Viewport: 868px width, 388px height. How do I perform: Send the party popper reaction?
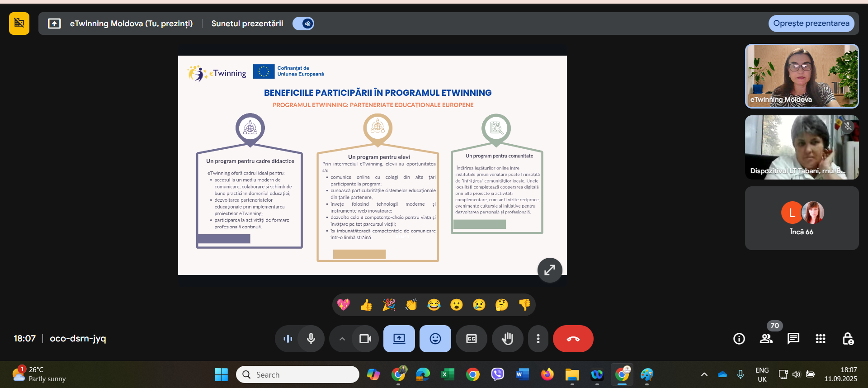389,305
